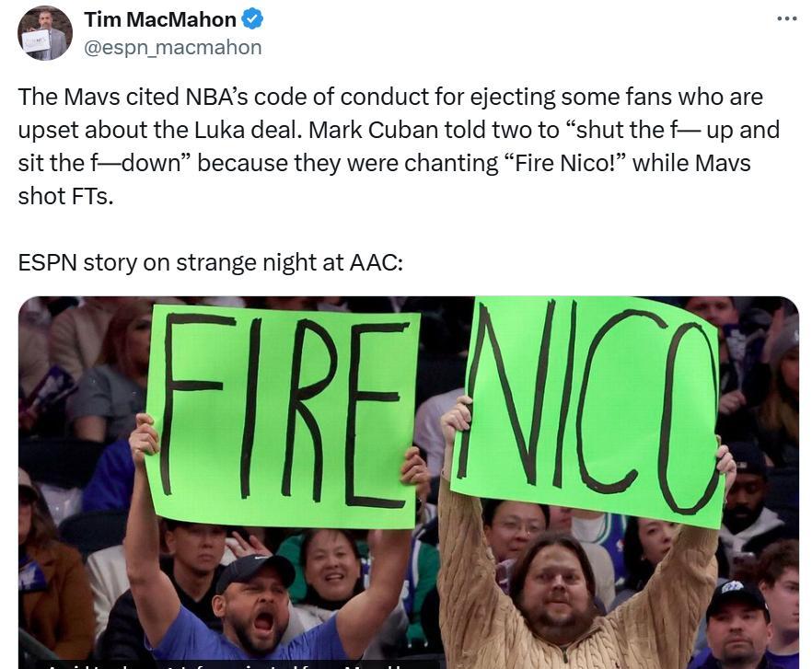This screenshot has height=669, width=812.
Task: Click the Tim MacMahon display name
Action: tap(160, 19)
